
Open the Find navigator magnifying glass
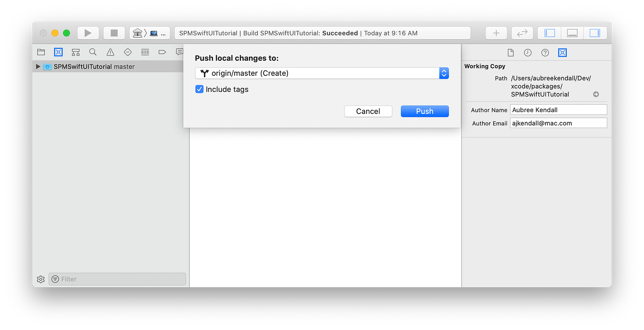[x=93, y=52]
